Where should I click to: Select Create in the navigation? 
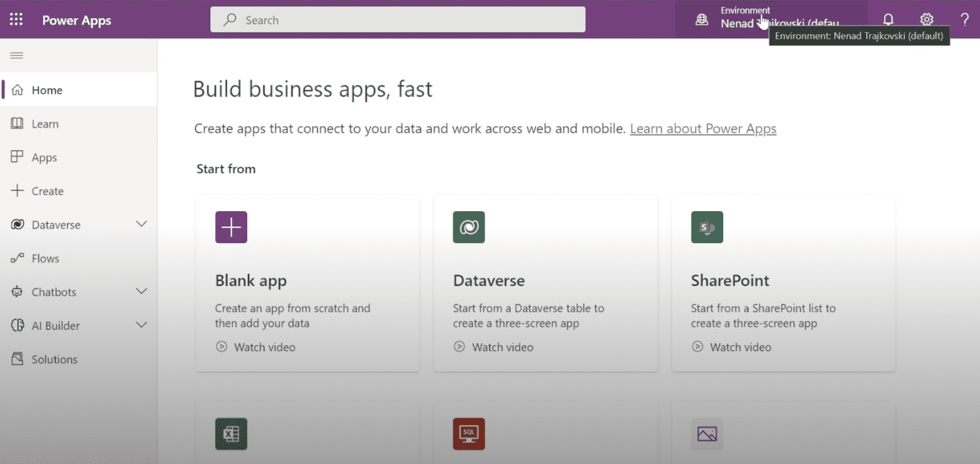coord(78,191)
